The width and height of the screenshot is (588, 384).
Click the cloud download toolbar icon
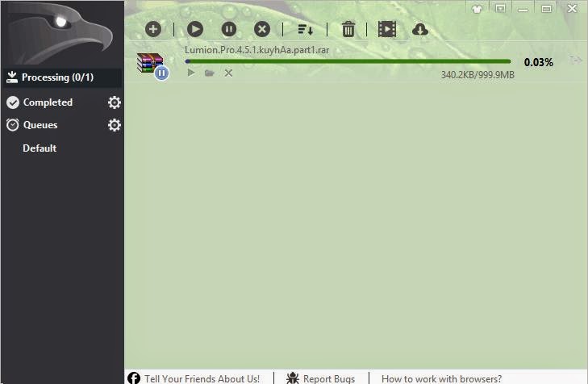(x=420, y=30)
